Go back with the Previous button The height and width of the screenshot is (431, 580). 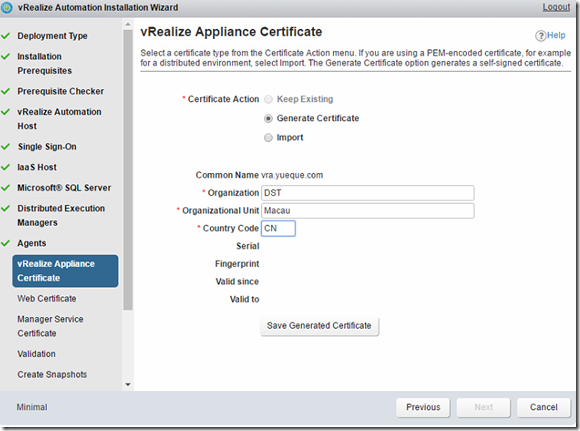(x=423, y=407)
